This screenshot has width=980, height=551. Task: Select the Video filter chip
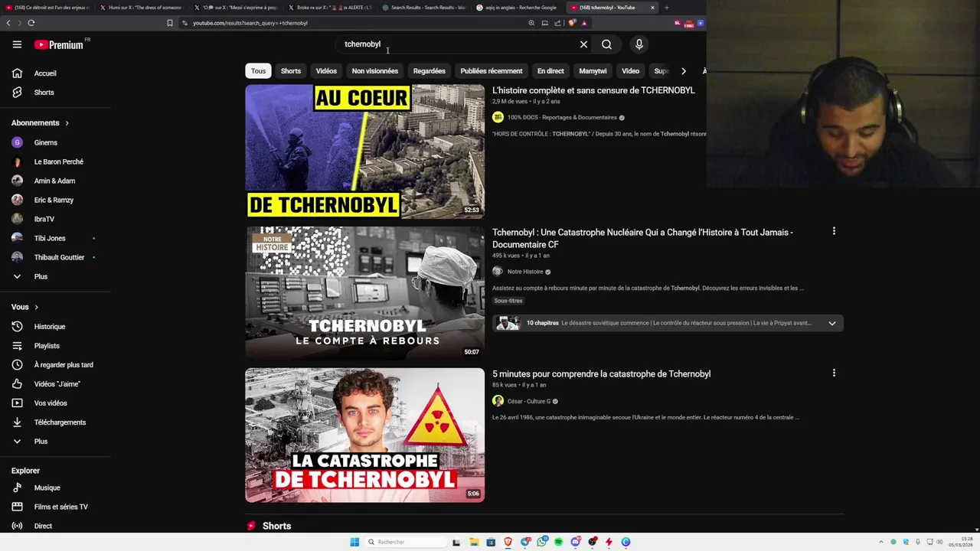click(630, 71)
